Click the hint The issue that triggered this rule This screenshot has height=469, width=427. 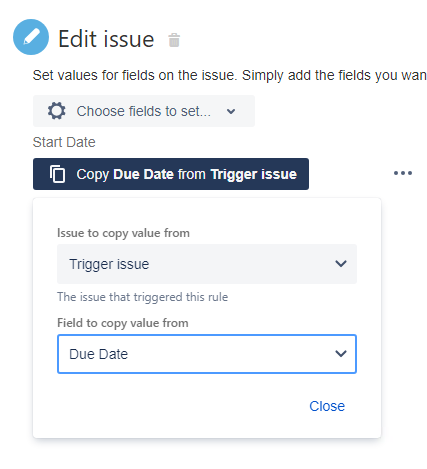tap(143, 297)
